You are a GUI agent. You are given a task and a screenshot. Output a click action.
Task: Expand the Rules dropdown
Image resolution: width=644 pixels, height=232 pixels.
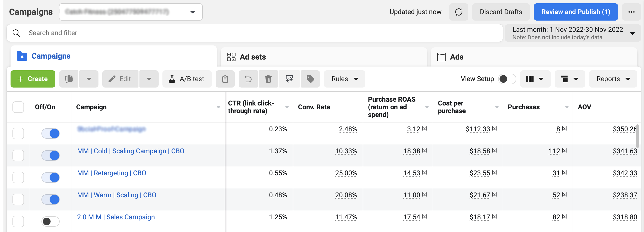(x=344, y=79)
